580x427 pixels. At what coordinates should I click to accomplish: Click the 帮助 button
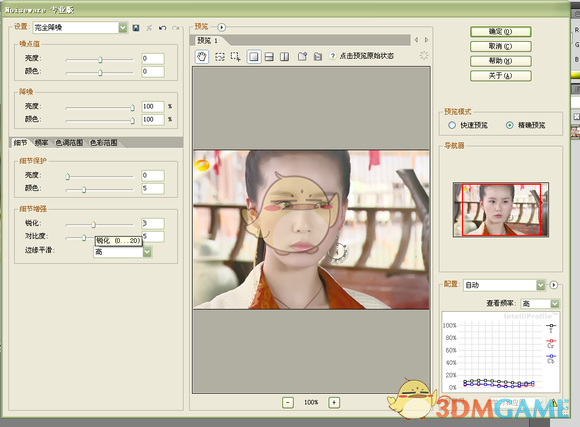(x=501, y=61)
